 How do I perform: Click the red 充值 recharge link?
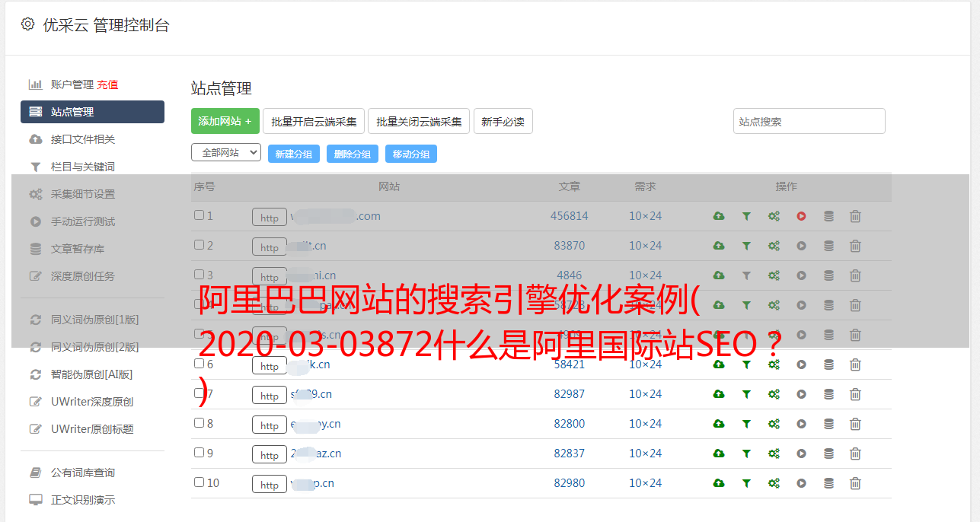click(x=107, y=84)
